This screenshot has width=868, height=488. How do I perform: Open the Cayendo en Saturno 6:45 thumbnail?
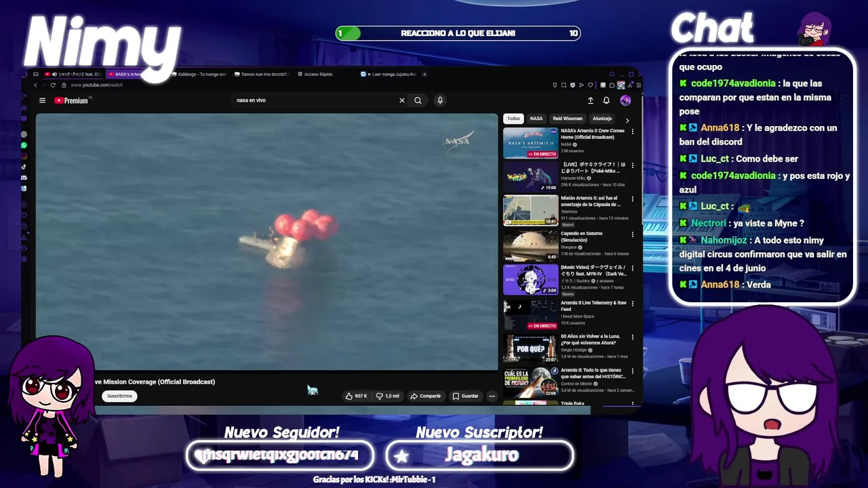click(x=530, y=245)
